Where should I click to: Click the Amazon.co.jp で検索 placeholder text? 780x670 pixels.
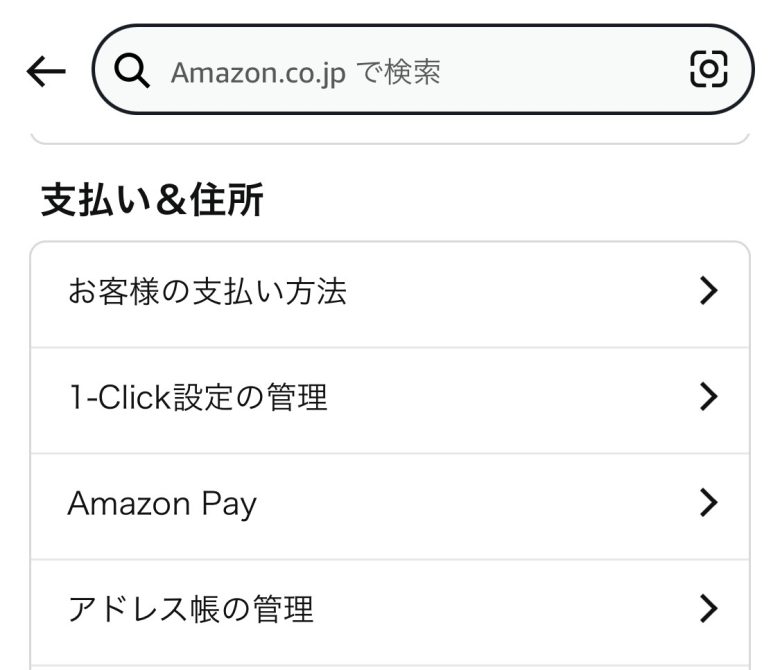point(305,72)
